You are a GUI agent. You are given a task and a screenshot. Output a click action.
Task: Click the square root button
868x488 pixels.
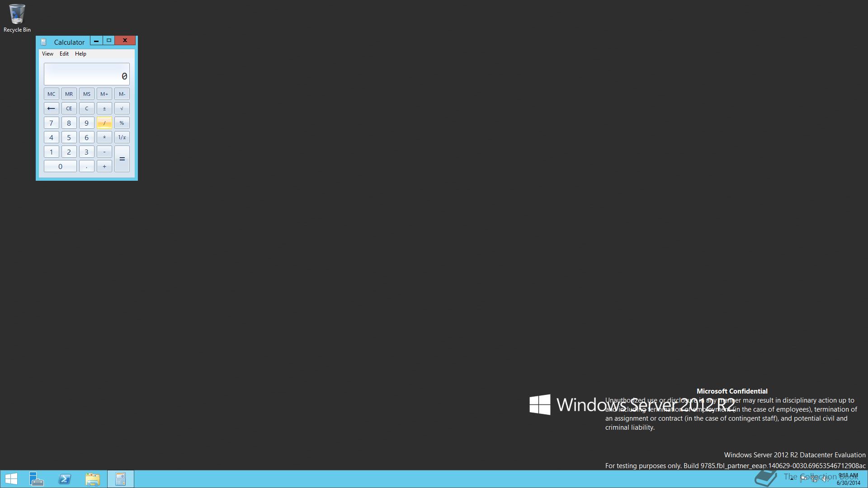[122, 108]
